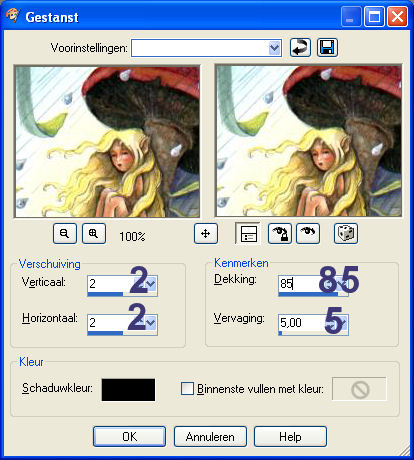
Task: Click the navigate pan arrows icon
Action: coord(206,234)
